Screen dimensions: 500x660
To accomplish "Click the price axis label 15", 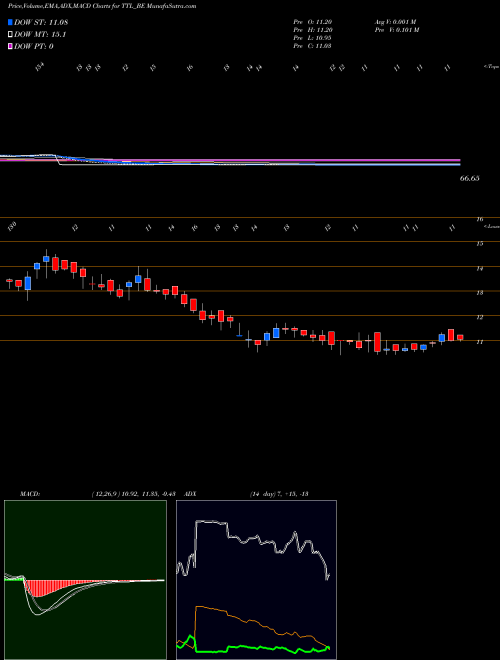I will point(480,243).
